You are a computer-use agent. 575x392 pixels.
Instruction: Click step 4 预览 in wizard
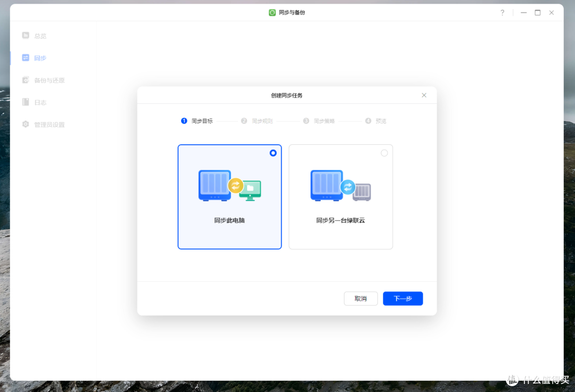376,121
